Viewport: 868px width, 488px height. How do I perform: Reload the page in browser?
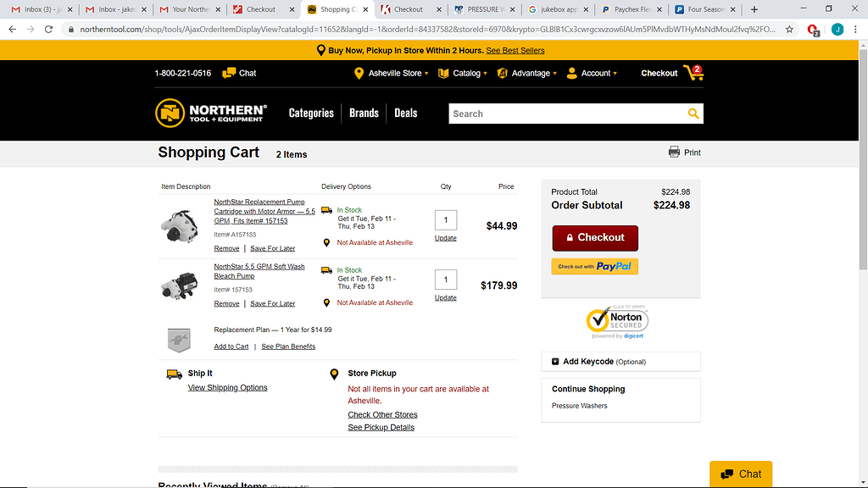pos(49,29)
